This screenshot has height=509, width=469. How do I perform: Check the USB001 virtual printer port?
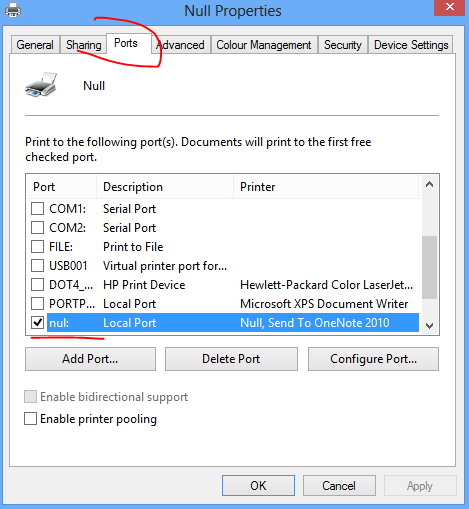coord(37,266)
